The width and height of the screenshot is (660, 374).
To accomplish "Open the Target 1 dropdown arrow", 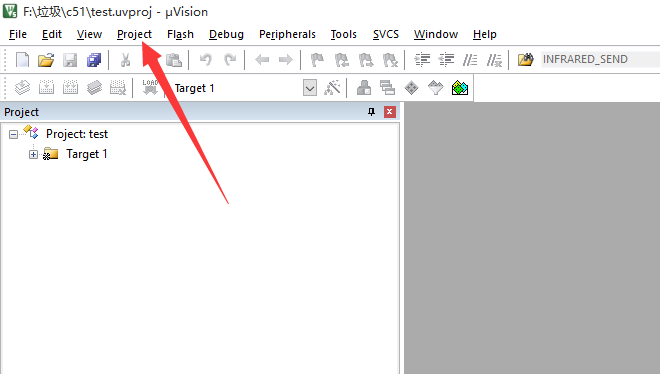I will tap(310, 88).
